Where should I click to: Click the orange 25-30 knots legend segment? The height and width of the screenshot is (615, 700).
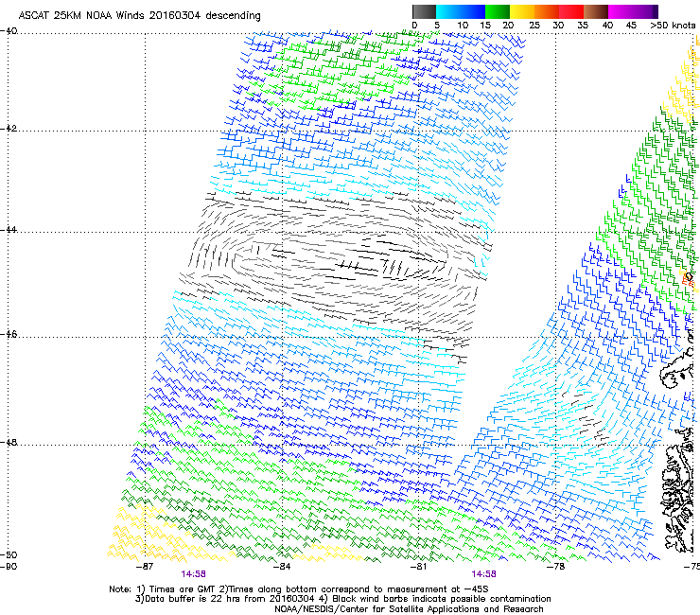click(547, 11)
